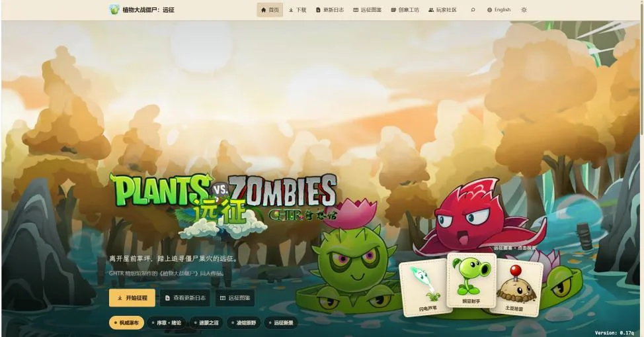Select the 迷雾之沼 background pill
Screen dimensions: 644x337
pos(206,323)
